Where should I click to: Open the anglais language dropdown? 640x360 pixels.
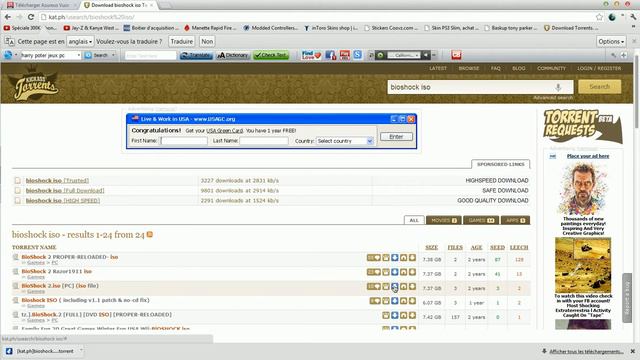pos(80,41)
